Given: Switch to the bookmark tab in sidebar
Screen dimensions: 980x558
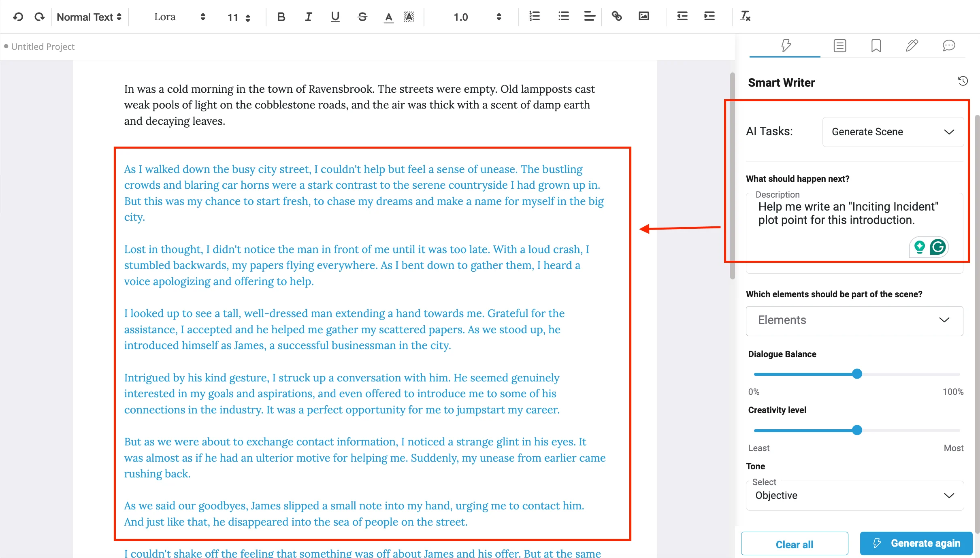Looking at the screenshot, I should coord(876,46).
